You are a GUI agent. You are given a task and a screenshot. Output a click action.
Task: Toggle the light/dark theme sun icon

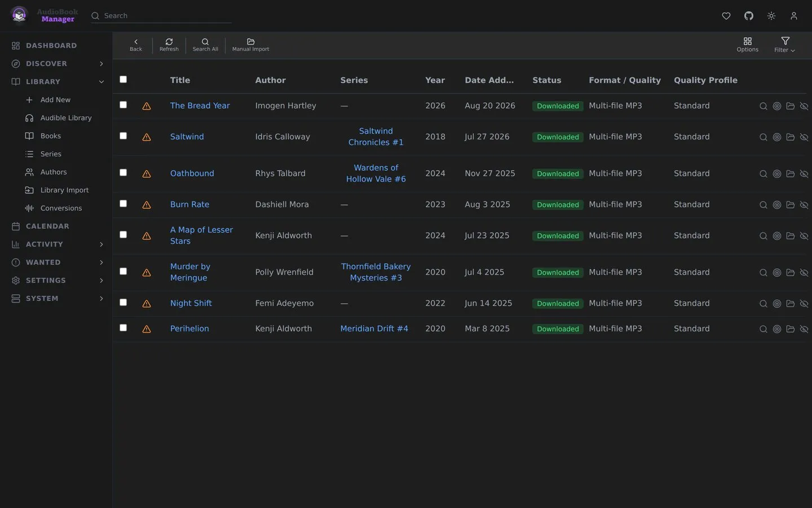pos(771,16)
